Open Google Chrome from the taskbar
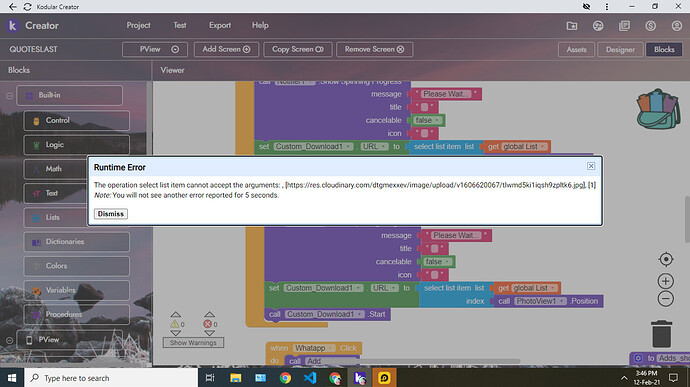690x387 pixels. pyautogui.click(x=285, y=378)
